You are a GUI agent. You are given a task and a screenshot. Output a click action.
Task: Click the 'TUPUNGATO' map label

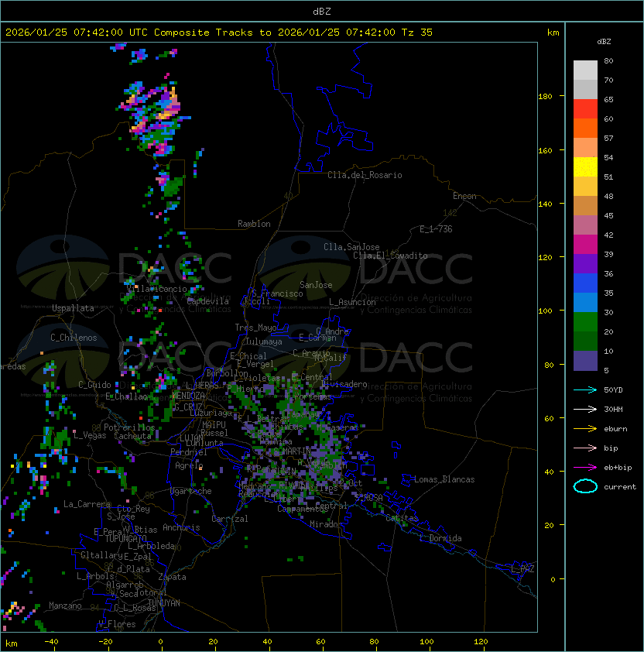tap(125, 538)
